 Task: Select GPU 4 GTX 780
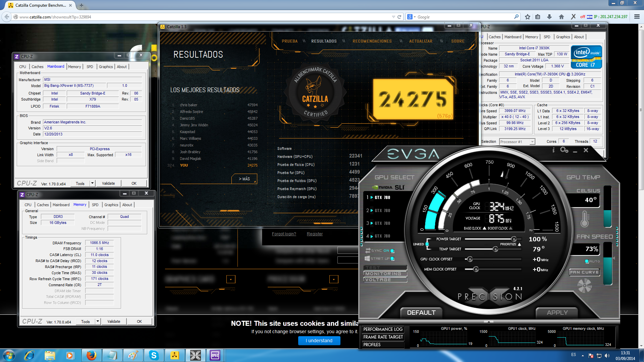[x=380, y=236]
